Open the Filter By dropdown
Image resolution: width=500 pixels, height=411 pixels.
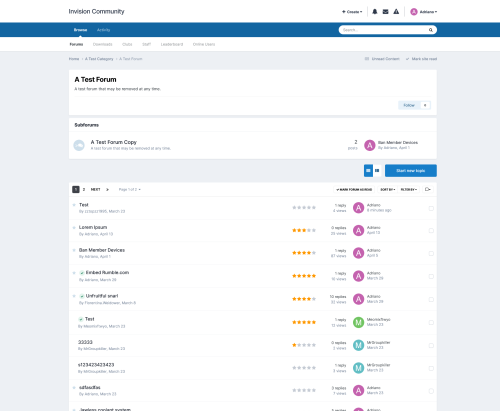409,189
